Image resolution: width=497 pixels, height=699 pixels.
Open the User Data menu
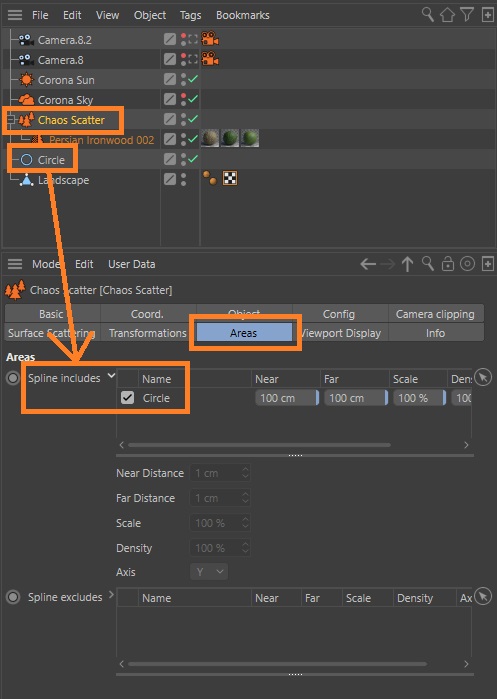pyautogui.click(x=131, y=264)
